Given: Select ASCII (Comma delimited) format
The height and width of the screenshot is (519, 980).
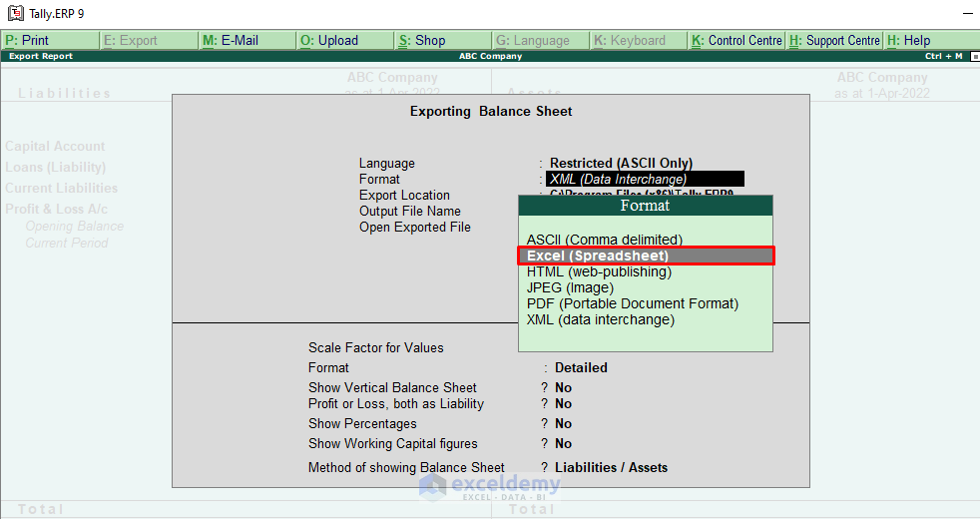Looking at the screenshot, I should (605, 240).
